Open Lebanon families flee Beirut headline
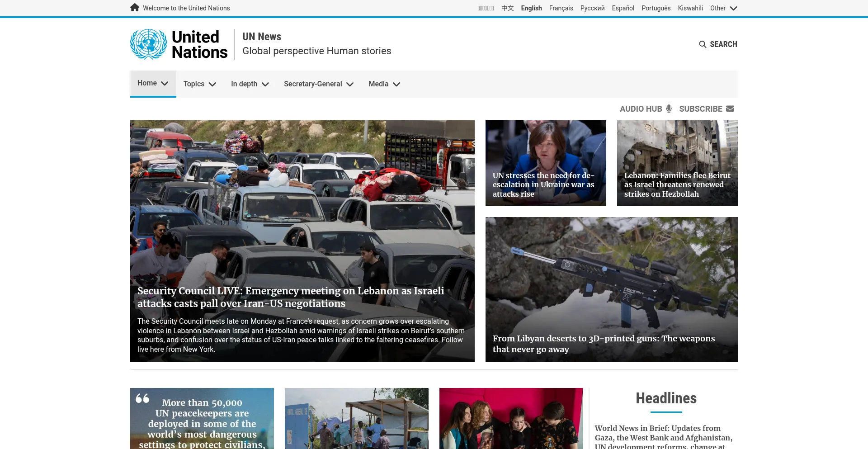868x449 pixels. click(x=677, y=184)
